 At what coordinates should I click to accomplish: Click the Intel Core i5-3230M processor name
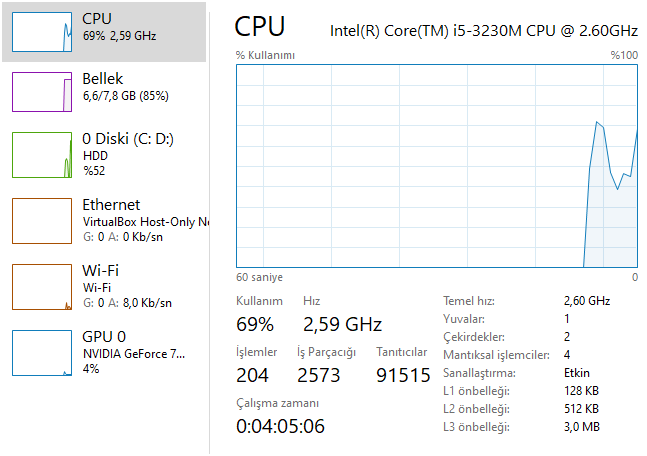coord(483,31)
